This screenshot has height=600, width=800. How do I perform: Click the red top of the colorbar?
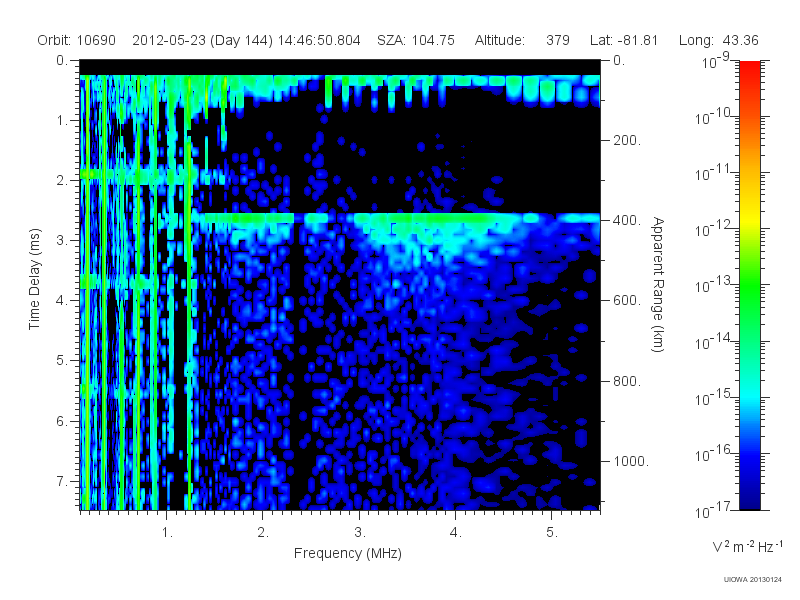coord(750,71)
